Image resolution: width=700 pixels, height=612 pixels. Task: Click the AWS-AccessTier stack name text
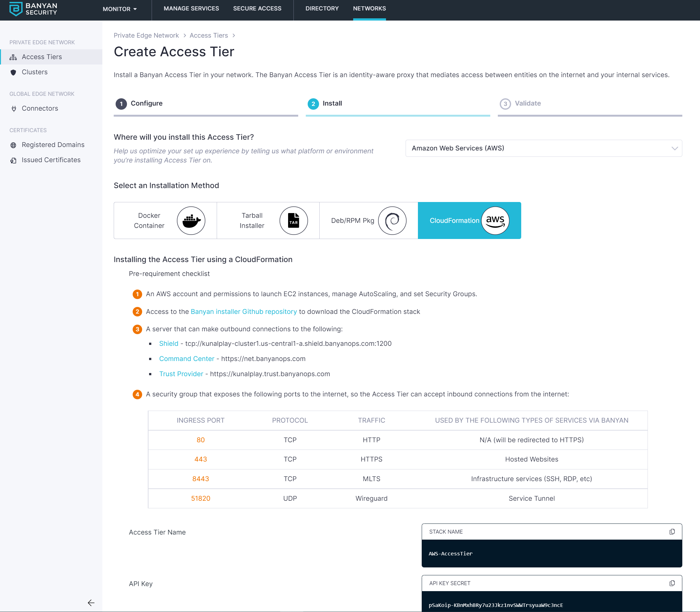tap(450, 554)
